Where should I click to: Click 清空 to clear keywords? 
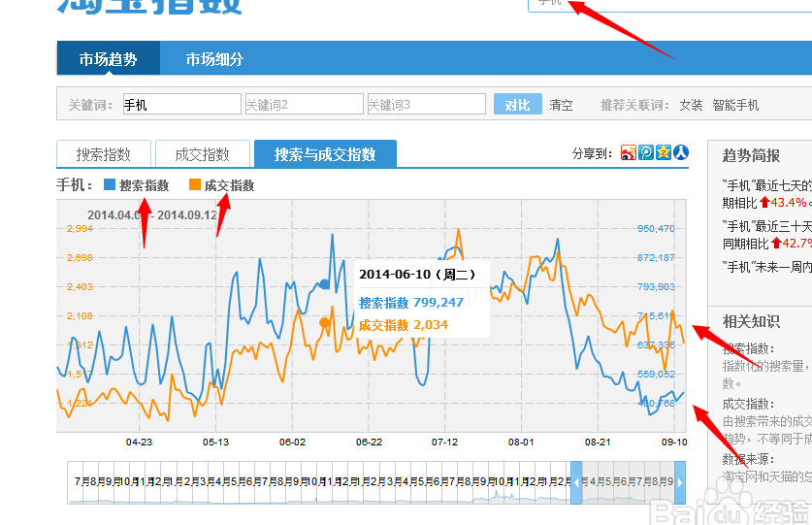pos(561,105)
